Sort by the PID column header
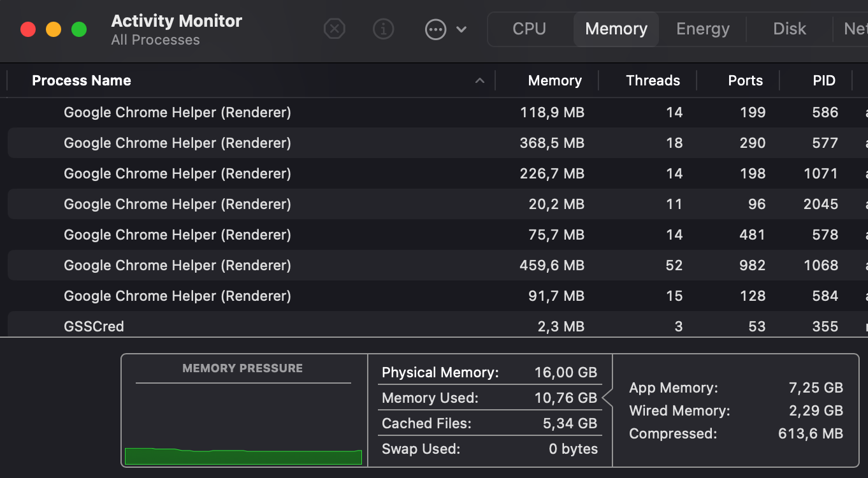The image size is (868, 478). [823, 81]
